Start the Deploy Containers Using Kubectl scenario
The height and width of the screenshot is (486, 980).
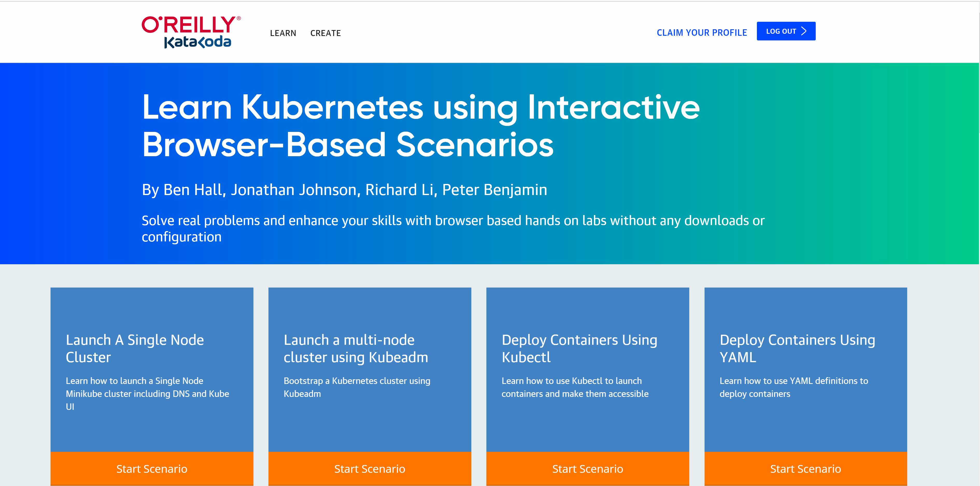[x=588, y=468]
